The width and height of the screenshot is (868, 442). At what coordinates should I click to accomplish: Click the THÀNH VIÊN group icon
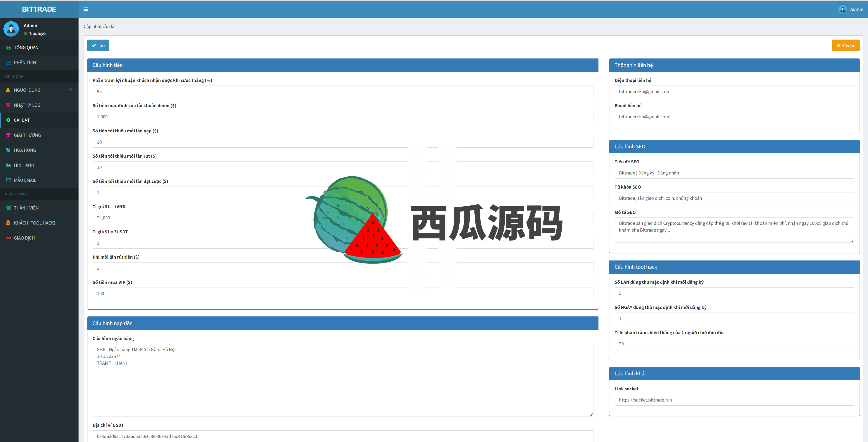click(x=8, y=208)
